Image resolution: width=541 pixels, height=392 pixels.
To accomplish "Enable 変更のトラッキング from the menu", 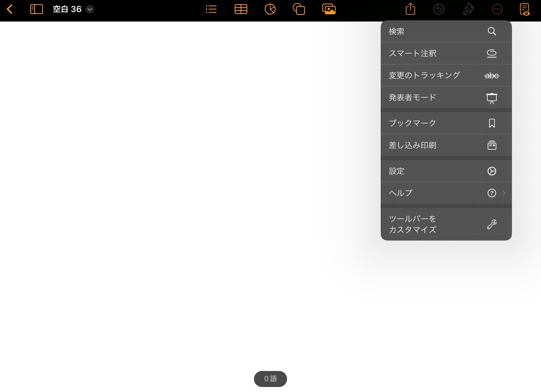I will [446, 75].
